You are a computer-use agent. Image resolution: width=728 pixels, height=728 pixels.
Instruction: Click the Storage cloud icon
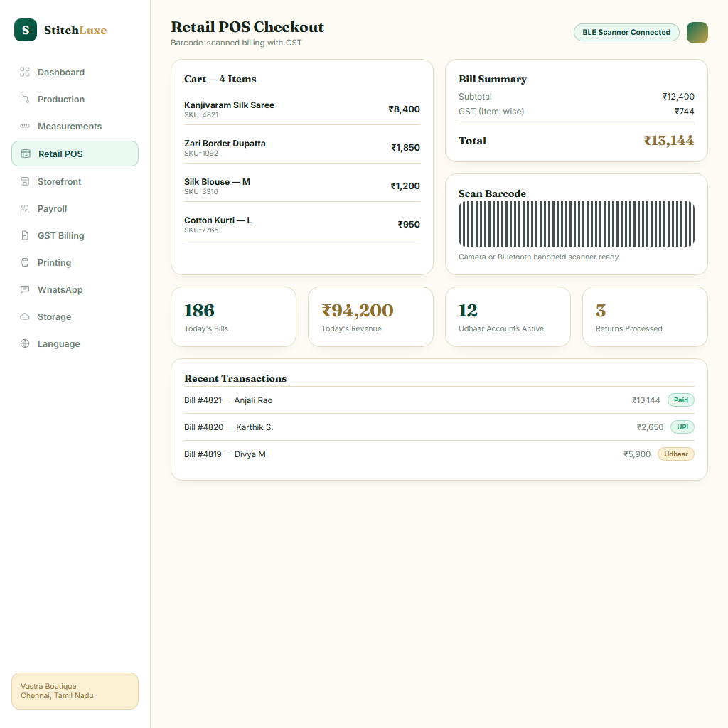(25, 316)
